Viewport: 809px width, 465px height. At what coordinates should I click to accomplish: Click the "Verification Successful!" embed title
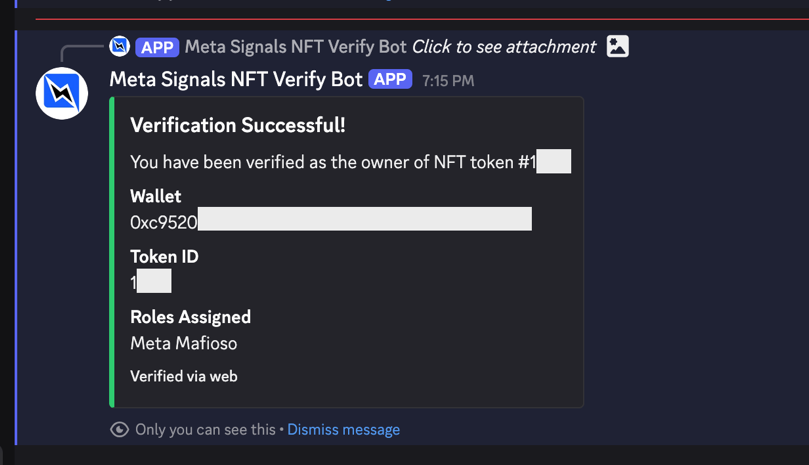[x=238, y=125]
